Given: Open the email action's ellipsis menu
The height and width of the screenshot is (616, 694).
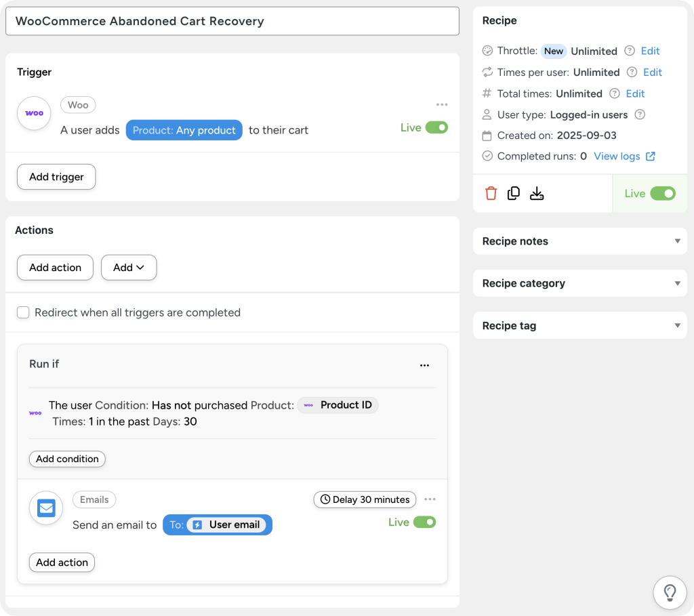Looking at the screenshot, I should [x=430, y=498].
